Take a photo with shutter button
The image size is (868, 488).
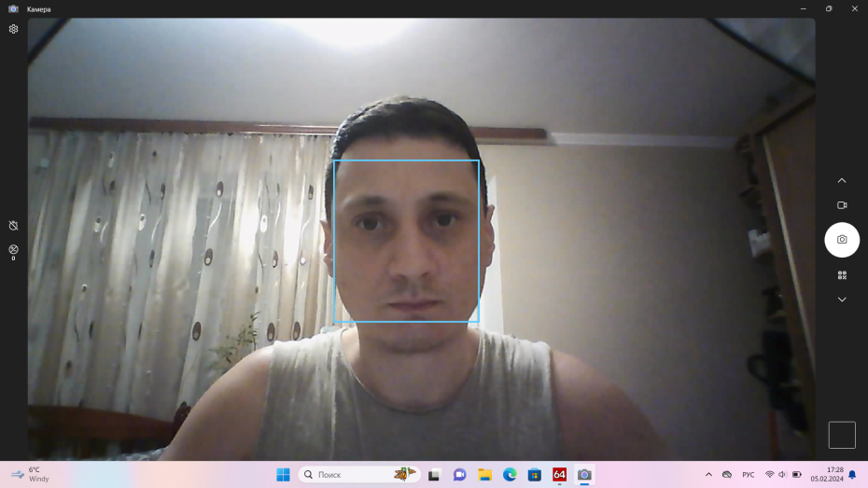(x=842, y=240)
